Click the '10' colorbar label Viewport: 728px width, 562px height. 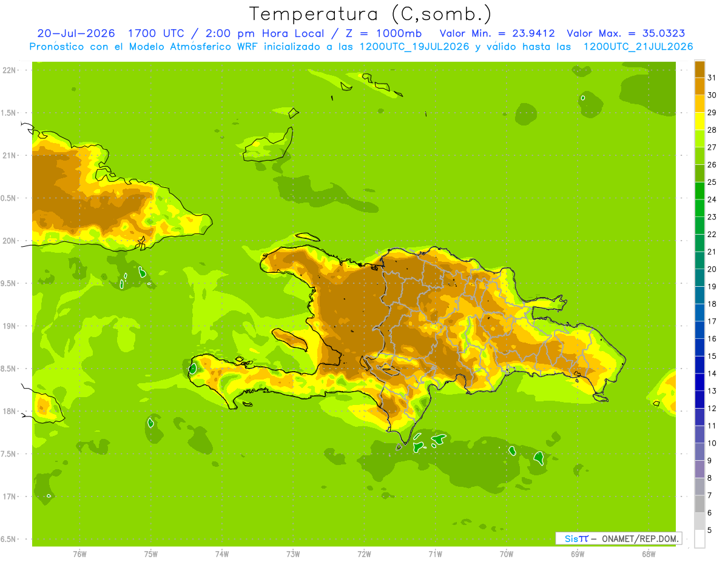(x=712, y=443)
